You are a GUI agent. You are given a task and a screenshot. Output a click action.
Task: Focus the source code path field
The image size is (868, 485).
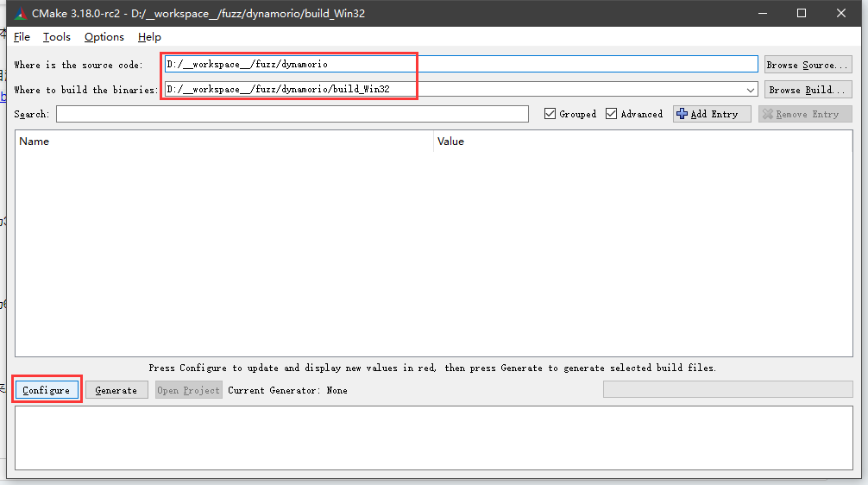click(461, 64)
